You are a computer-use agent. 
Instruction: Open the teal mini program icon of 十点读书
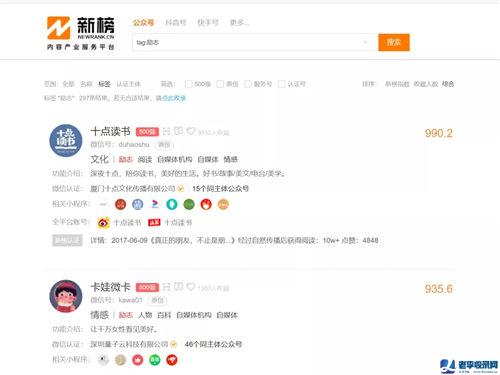[172, 204]
